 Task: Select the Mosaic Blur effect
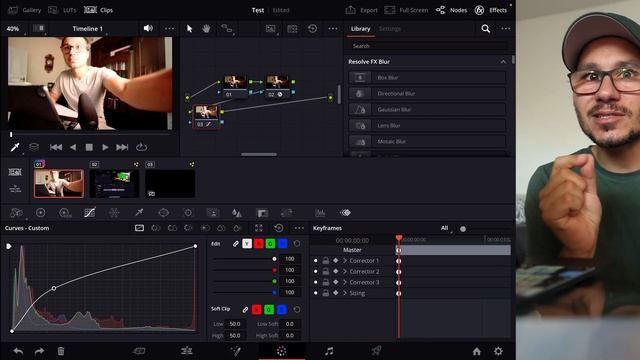427,142
